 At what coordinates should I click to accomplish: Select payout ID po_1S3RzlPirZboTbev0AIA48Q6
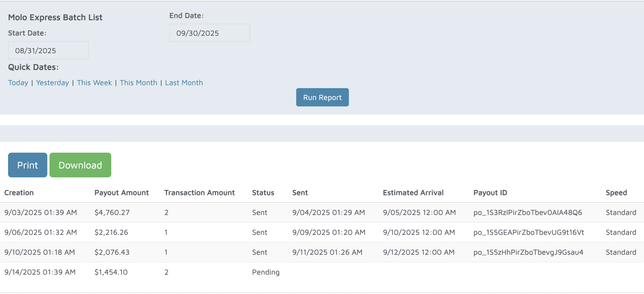point(527,213)
